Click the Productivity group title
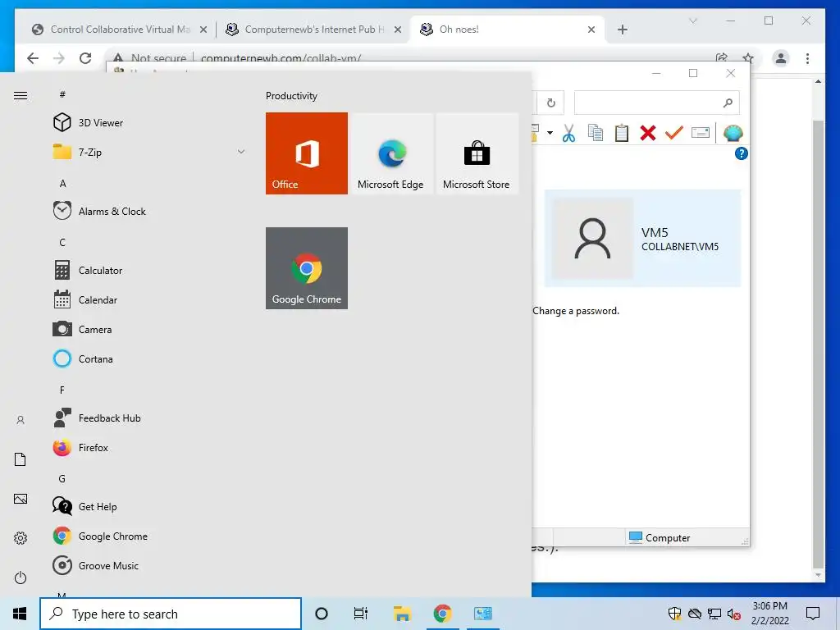The height and width of the screenshot is (630, 840). point(291,95)
